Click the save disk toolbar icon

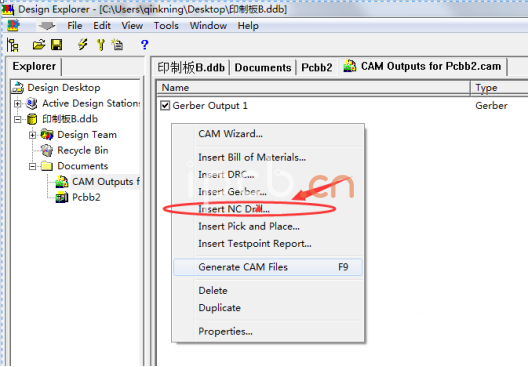[57, 44]
